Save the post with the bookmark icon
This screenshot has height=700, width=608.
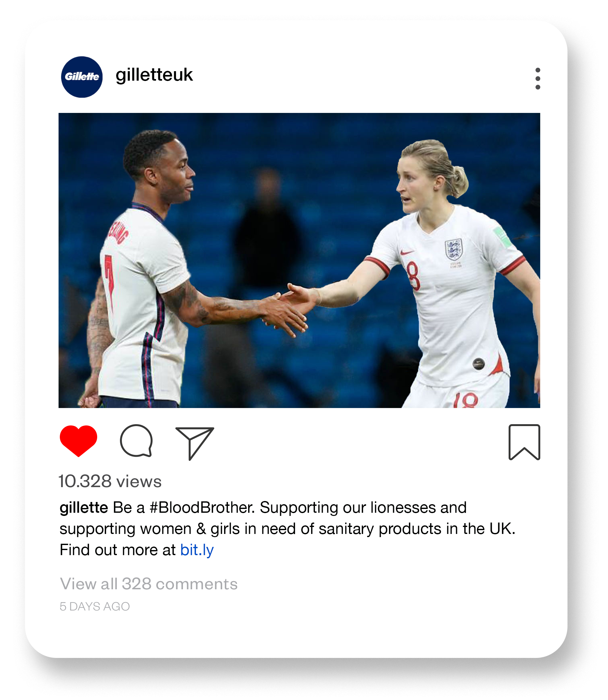point(524,442)
